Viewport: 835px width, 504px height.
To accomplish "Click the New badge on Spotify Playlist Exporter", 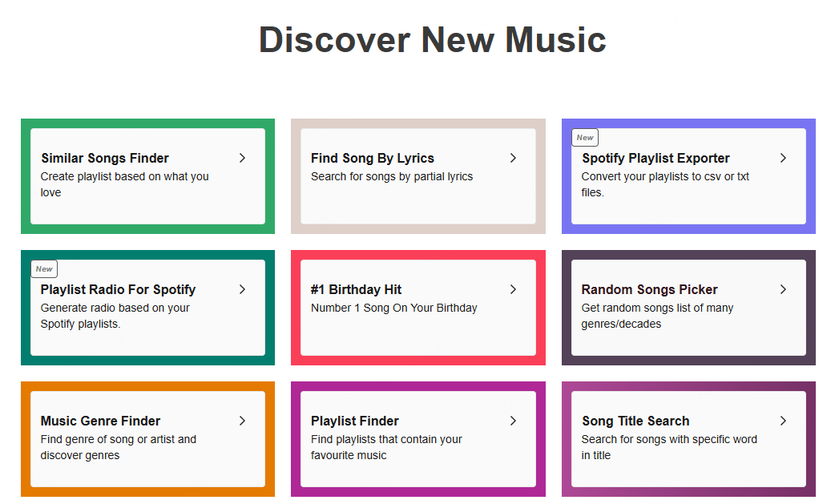I will click(585, 138).
